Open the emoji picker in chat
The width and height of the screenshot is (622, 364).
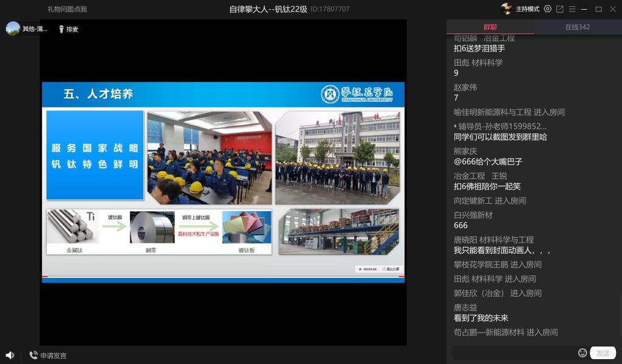click(583, 353)
